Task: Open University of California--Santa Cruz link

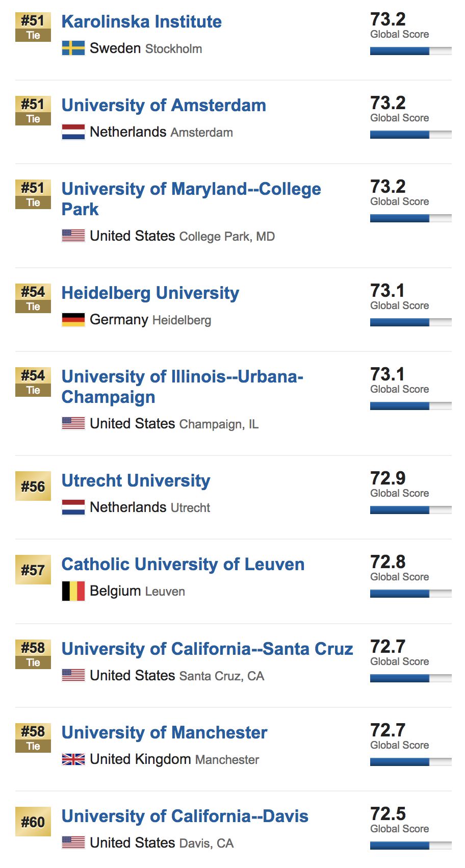Action: pos(207,649)
